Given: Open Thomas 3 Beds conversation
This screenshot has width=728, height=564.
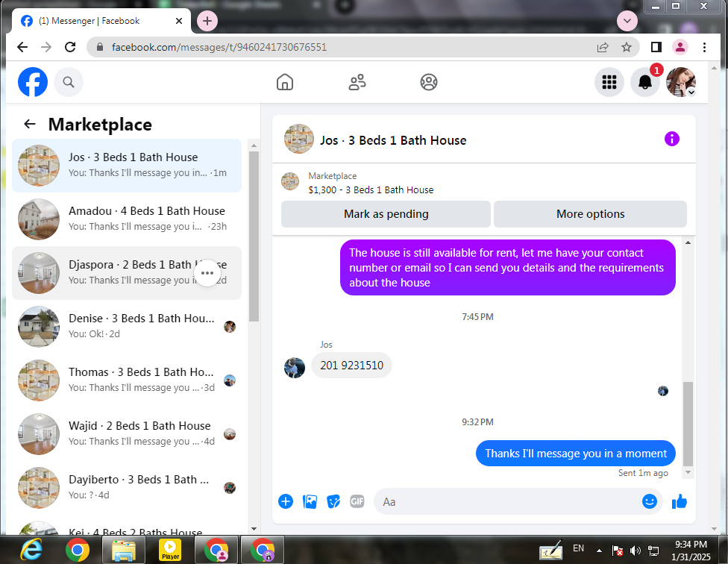Looking at the screenshot, I should [127, 380].
